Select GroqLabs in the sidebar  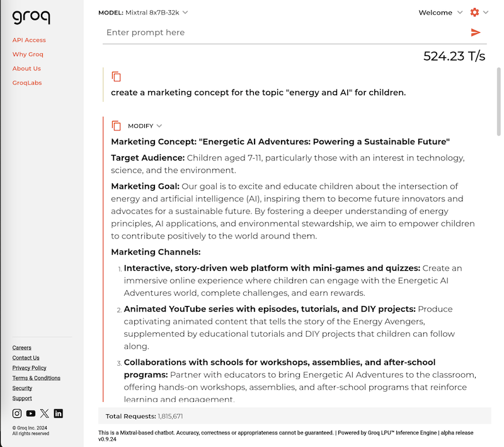(27, 82)
